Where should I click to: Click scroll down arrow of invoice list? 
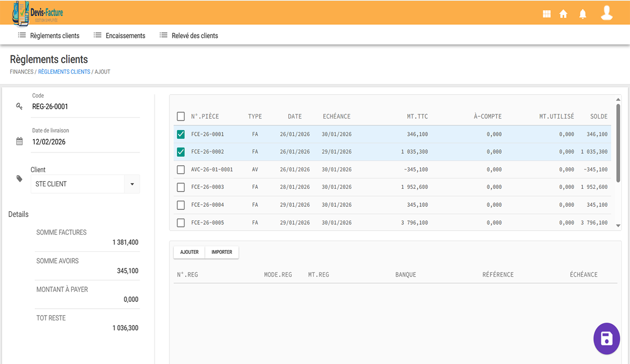(618, 226)
